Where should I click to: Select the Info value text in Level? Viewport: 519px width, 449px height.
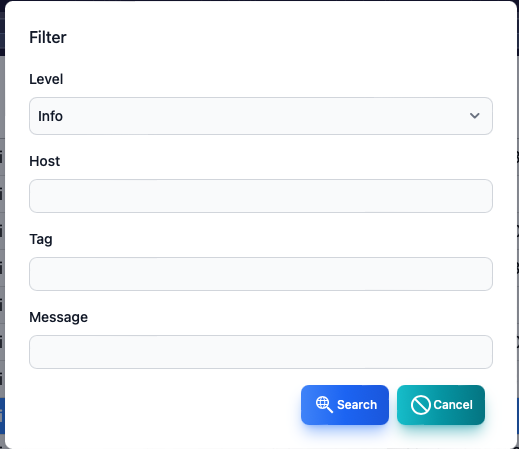tap(50, 116)
